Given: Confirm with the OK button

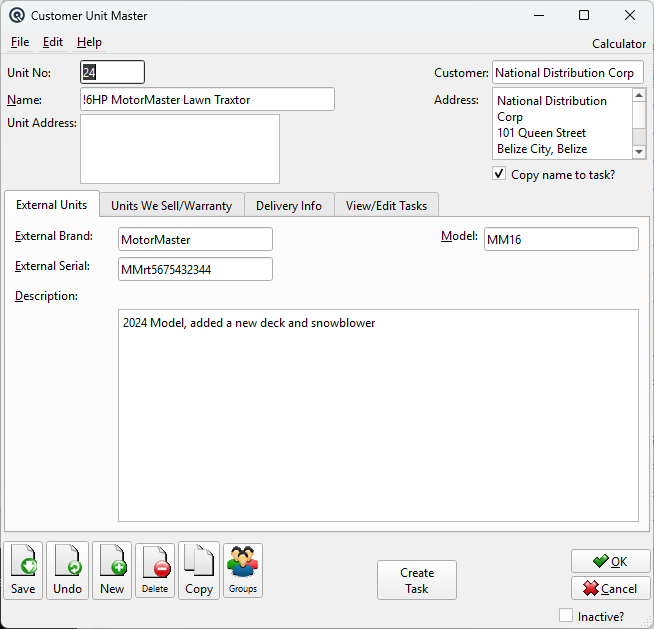Looking at the screenshot, I should [x=610, y=561].
